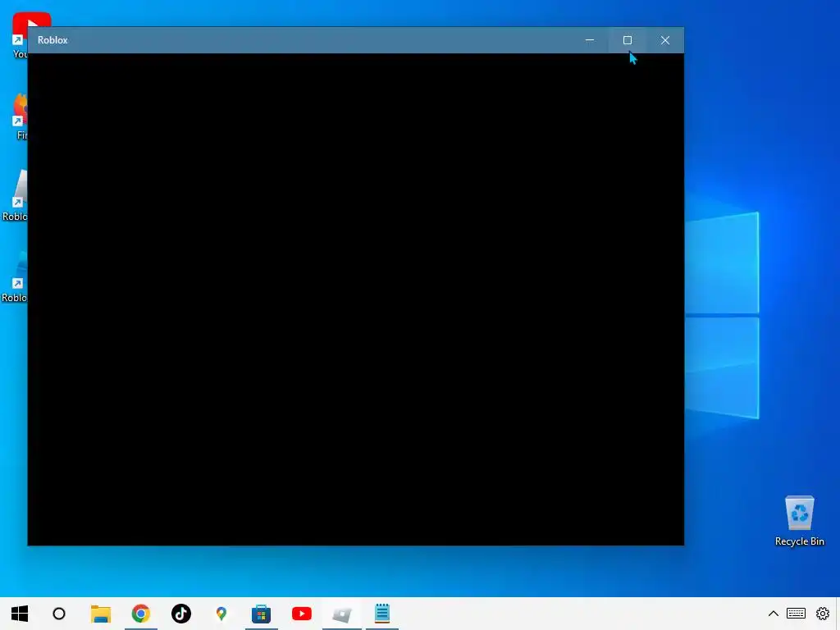Click the Roblox window title text
Image resolution: width=840 pixels, height=630 pixels.
52,40
